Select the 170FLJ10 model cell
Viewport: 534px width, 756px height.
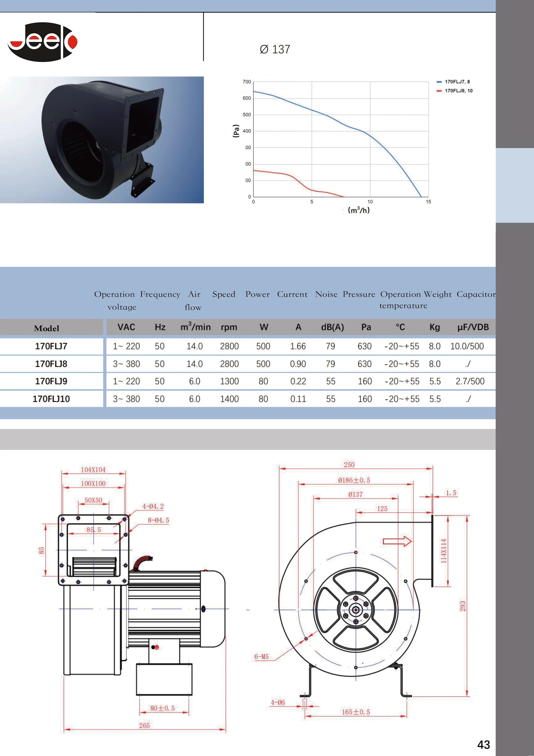51,399
